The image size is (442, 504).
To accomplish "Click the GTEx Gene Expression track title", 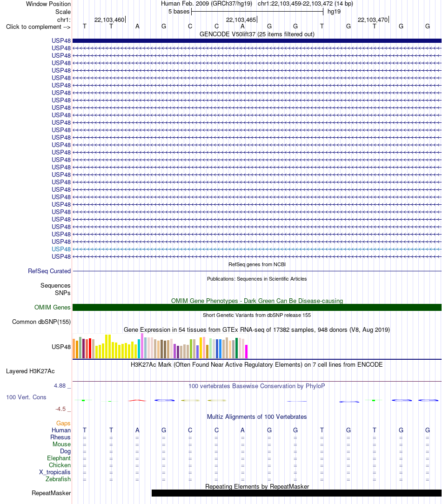I will [x=257, y=330].
